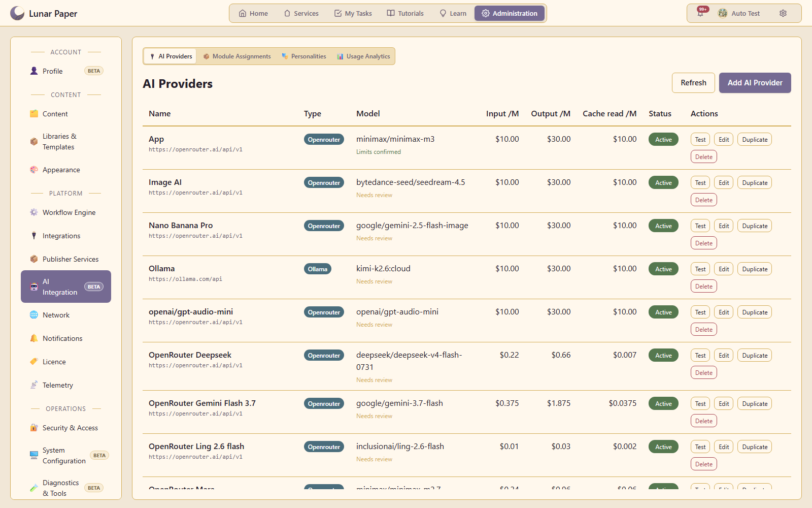Edit the Image AI provider

(724, 183)
